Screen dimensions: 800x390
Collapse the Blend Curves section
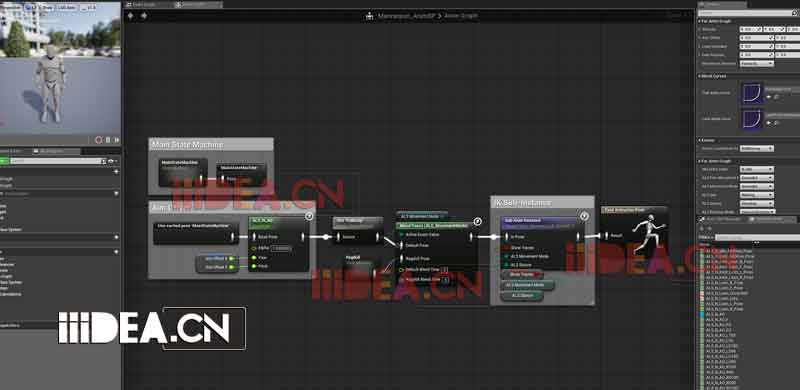pos(699,76)
